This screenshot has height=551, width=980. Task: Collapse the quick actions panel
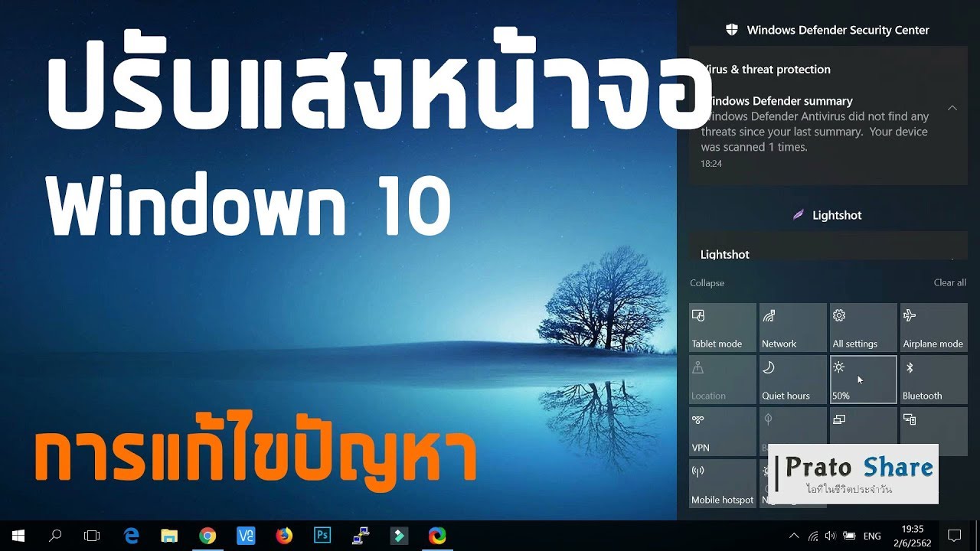[707, 282]
